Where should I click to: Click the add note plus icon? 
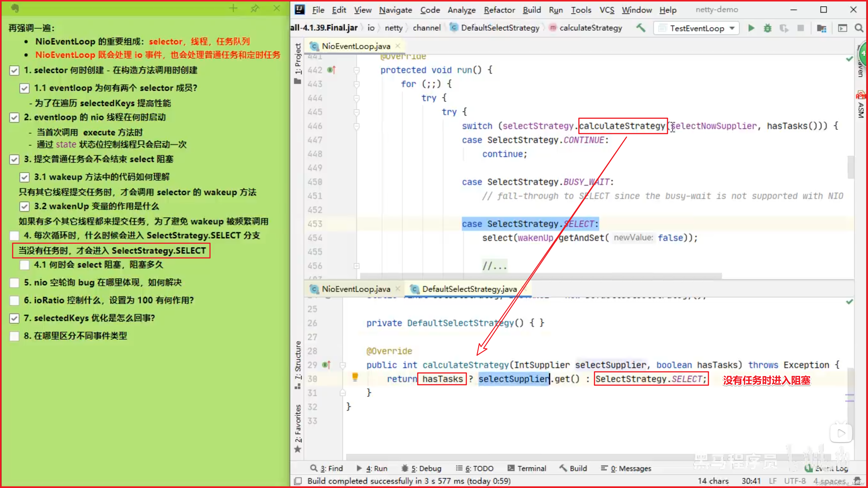tap(233, 8)
